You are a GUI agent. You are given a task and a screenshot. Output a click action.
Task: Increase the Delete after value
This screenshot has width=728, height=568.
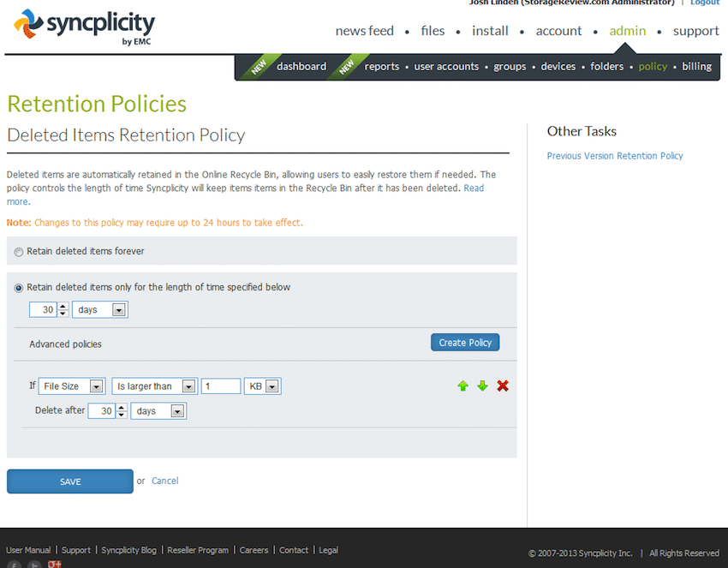pos(122,407)
